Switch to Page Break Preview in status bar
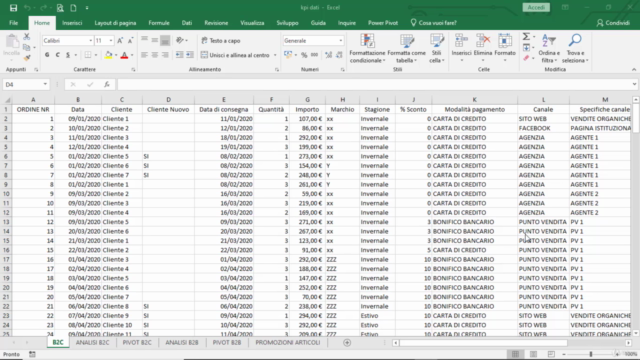This screenshot has height=360, width=640. pos(551,354)
